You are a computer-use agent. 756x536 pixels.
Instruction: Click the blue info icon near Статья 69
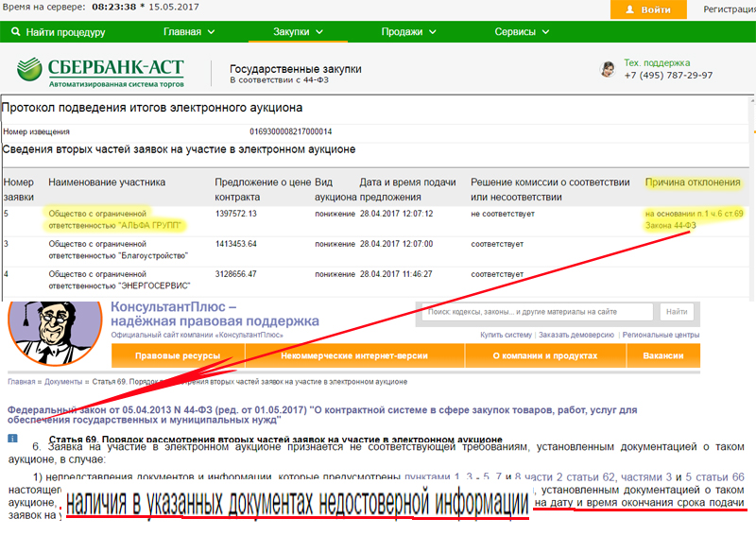coord(12,438)
